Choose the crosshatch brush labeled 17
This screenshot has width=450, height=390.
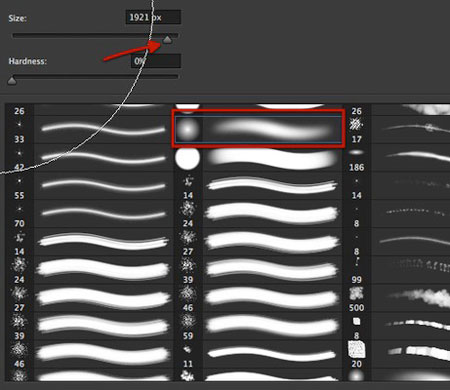pos(397,130)
